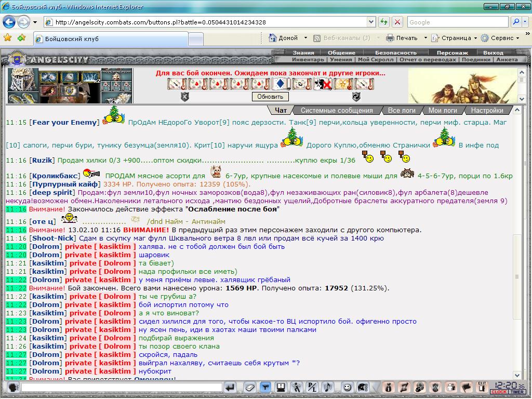
Task: Open the Мой Скролл link
Action: point(376,59)
